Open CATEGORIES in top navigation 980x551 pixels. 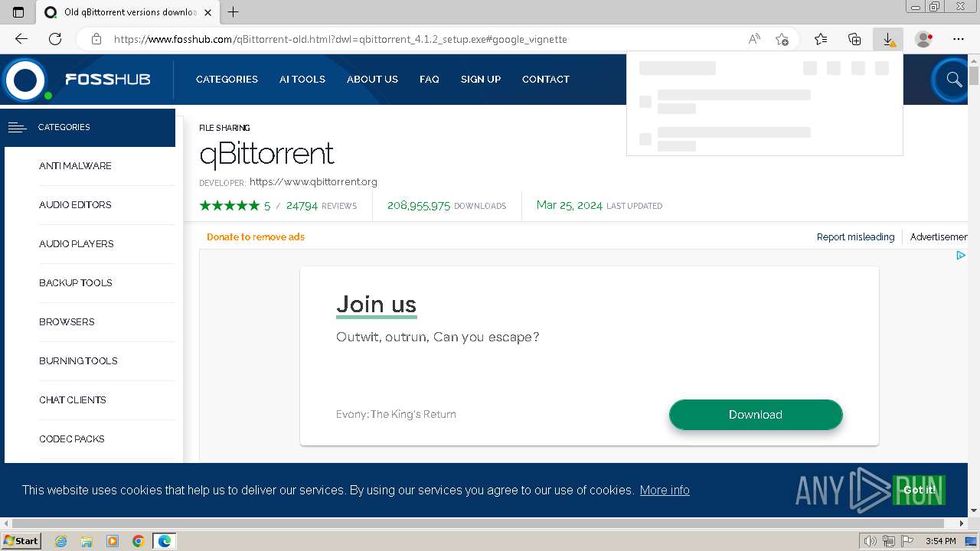coord(227,79)
